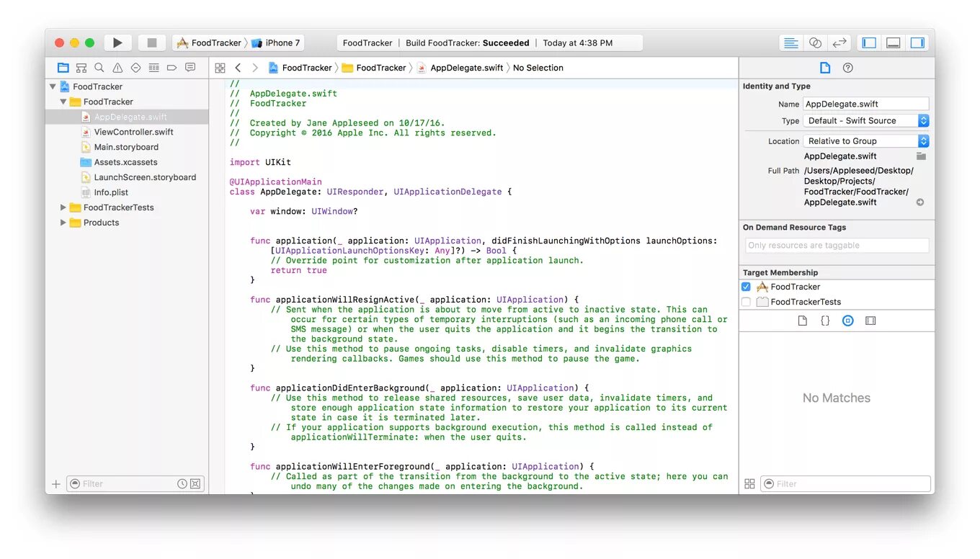
Task: Select AppDelegate.swift in jump bar
Action: point(459,68)
